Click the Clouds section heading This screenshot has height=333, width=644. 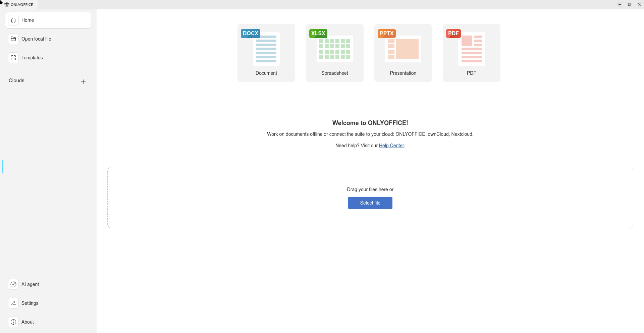(16, 80)
